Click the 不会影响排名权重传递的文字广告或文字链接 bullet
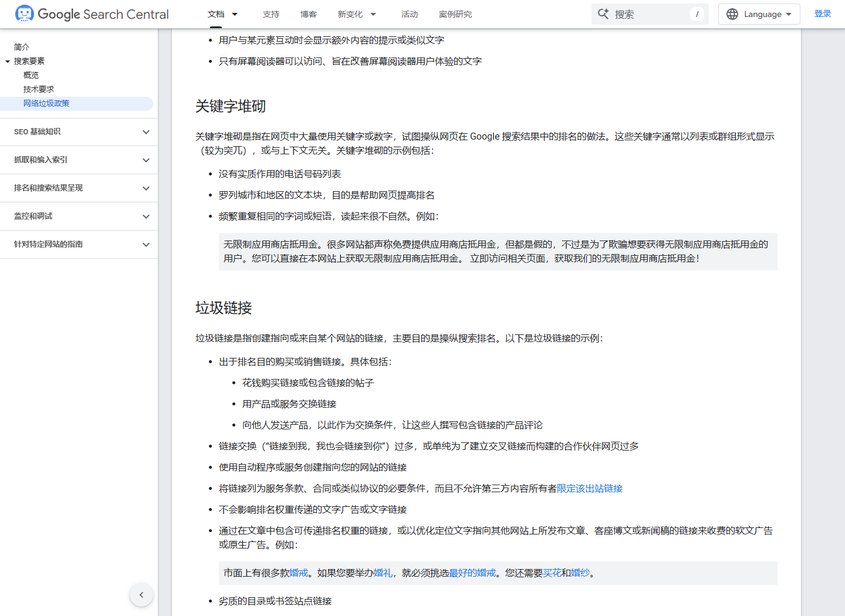This screenshot has width=845, height=616. click(x=313, y=510)
